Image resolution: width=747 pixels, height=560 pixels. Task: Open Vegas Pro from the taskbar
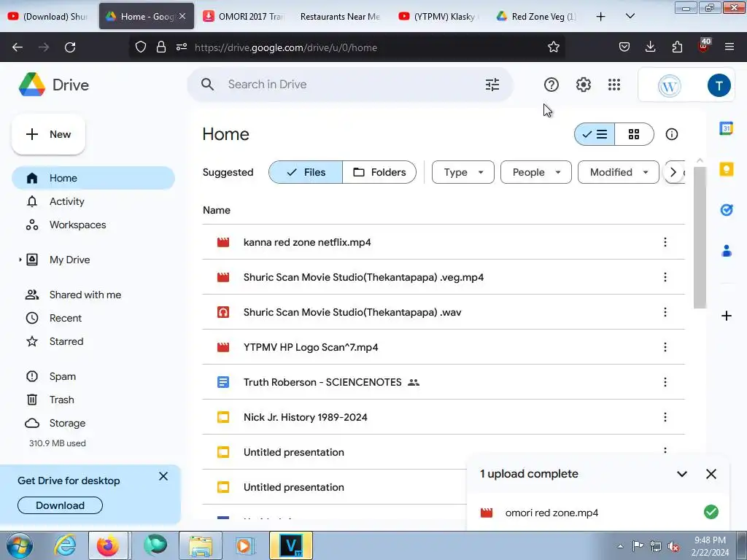291,545
